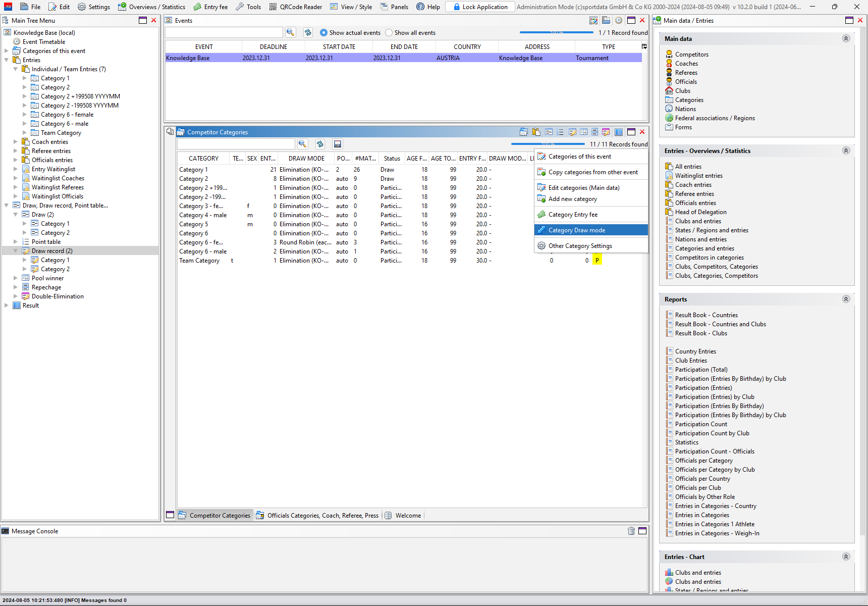Switch to Officials Categories, Coach, Referee, Press tab
This screenshot has width=868, height=606.
click(x=317, y=516)
